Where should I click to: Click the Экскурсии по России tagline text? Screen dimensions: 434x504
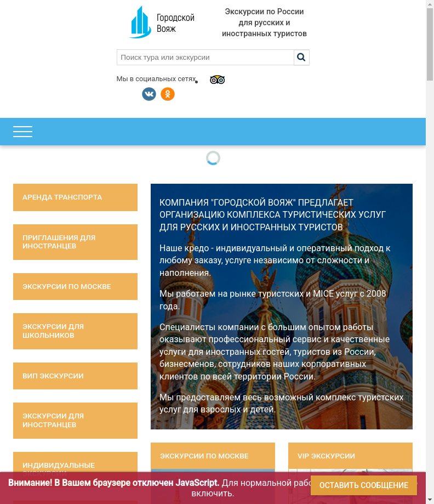264,22
